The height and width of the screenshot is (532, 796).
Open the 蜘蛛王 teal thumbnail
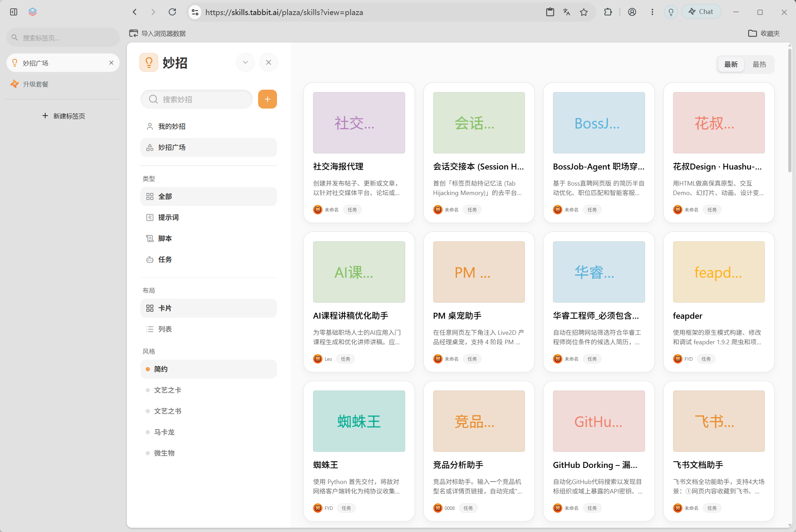359,421
